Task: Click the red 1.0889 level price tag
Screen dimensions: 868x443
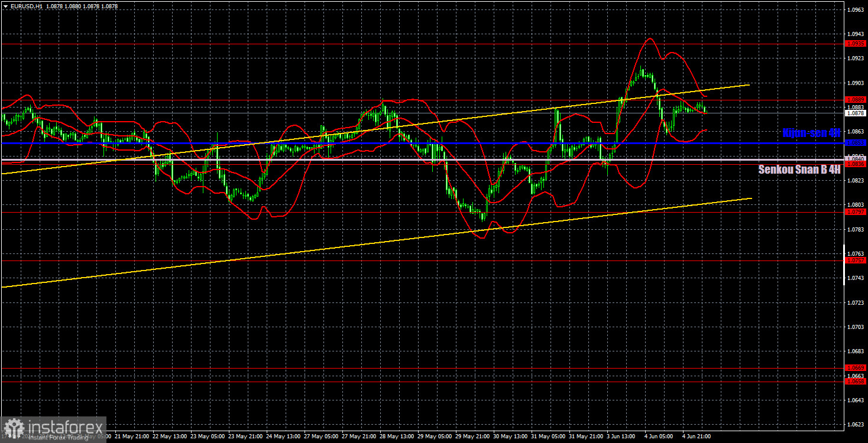Action: pyautogui.click(x=856, y=99)
